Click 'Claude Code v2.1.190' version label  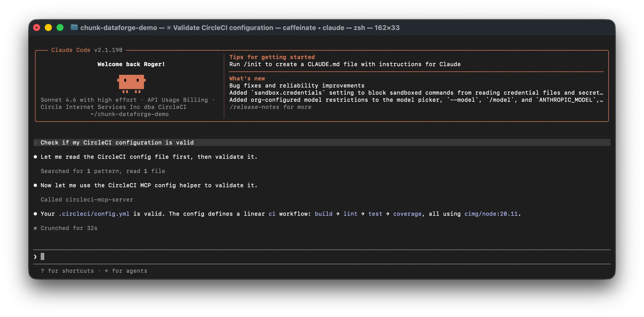(x=87, y=50)
